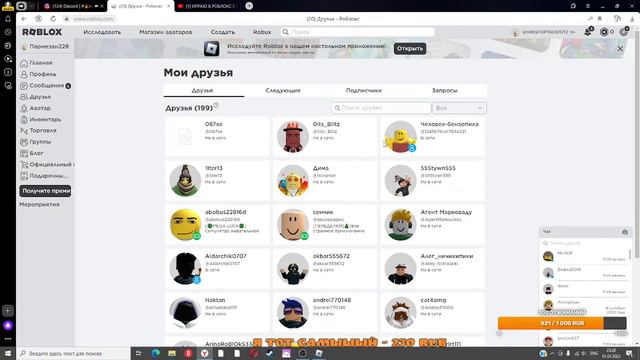This screenshot has height=360, width=640.
Task: Open the Мероприятия link
Action: click(40, 204)
